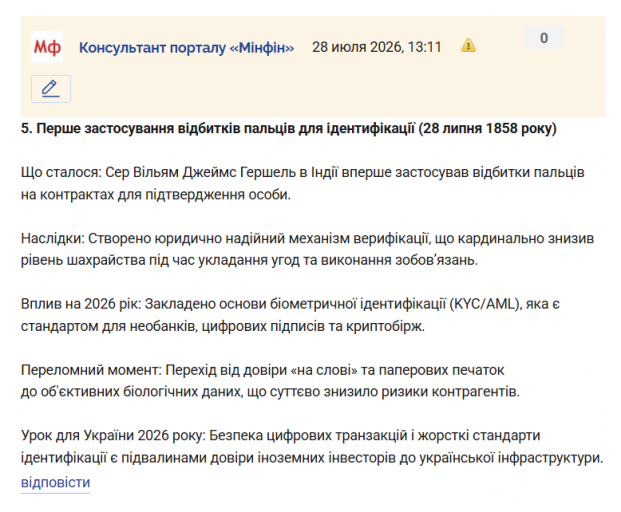Click the paragraph starting with Вплив на 2026 рік

point(290,315)
